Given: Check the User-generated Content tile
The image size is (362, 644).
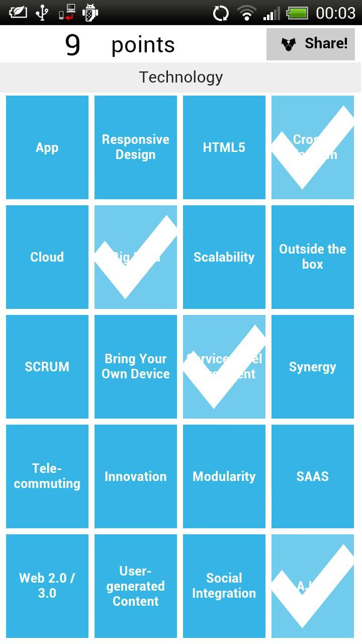Looking at the screenshot, I should [x=135, y=586].
